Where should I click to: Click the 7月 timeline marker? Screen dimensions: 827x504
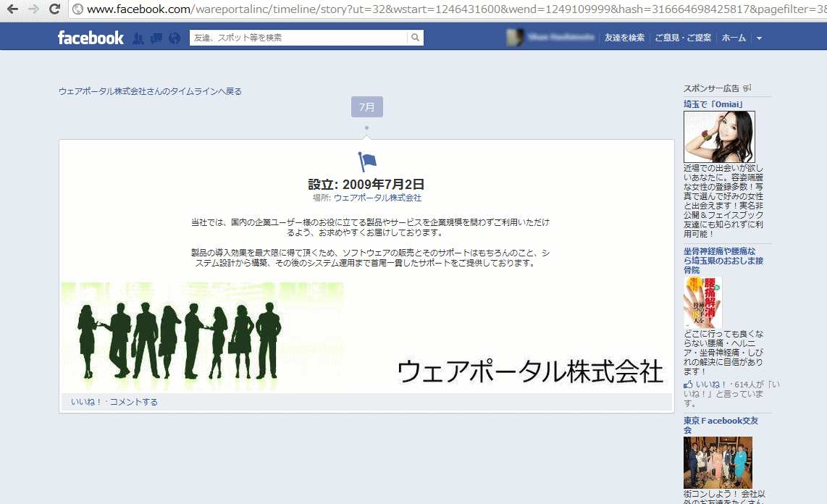pyautogui.click(x=367, y=107)
